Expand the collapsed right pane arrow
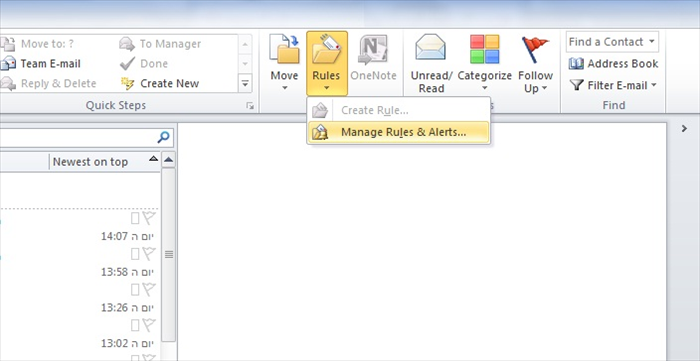 684,129
